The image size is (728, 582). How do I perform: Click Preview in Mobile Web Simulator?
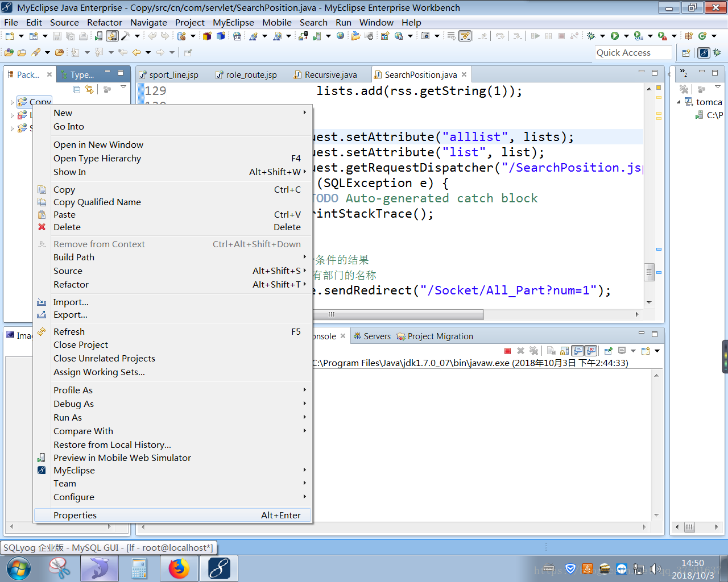(x=173, y=458)
